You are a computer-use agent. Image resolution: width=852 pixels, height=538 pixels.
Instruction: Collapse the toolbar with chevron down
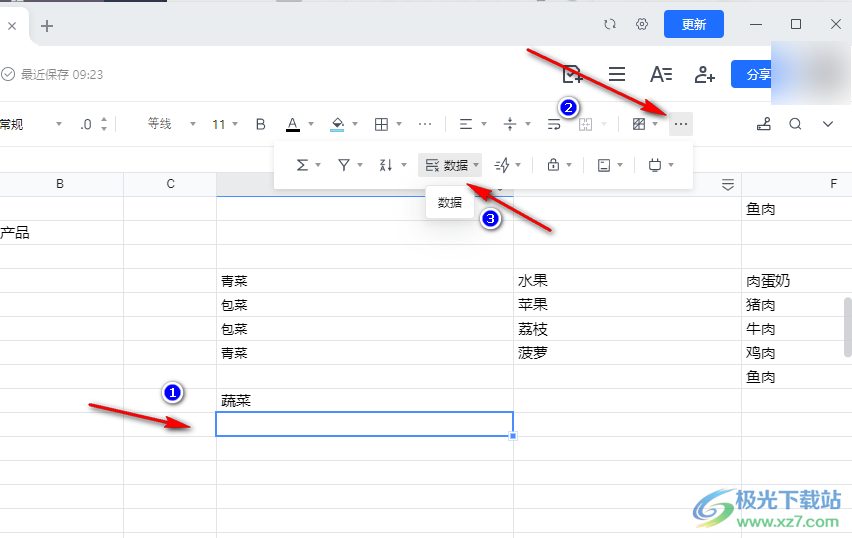(x=828, y=124)
